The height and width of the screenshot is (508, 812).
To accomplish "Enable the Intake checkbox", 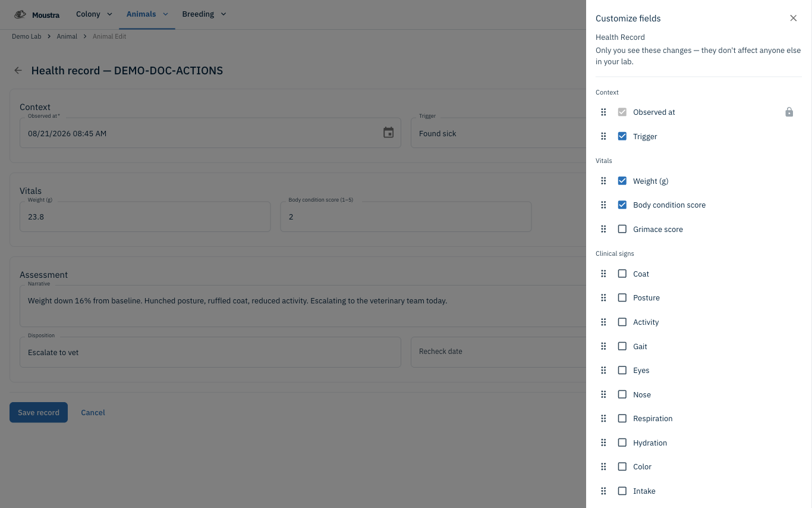I will pos(622,491).
